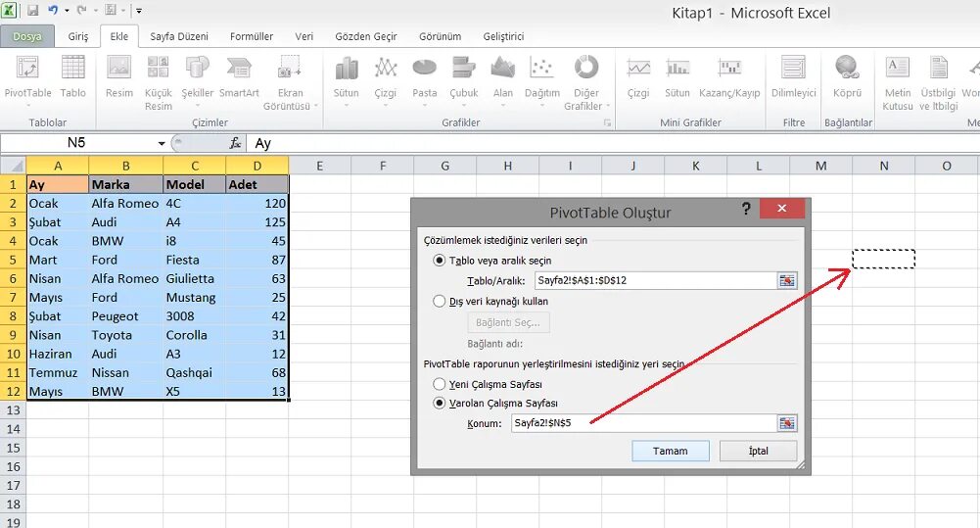The image size is (980, 528).
Task: Insert a Sütun sparkline in Mini Grafikler
Action: (677, 78)
